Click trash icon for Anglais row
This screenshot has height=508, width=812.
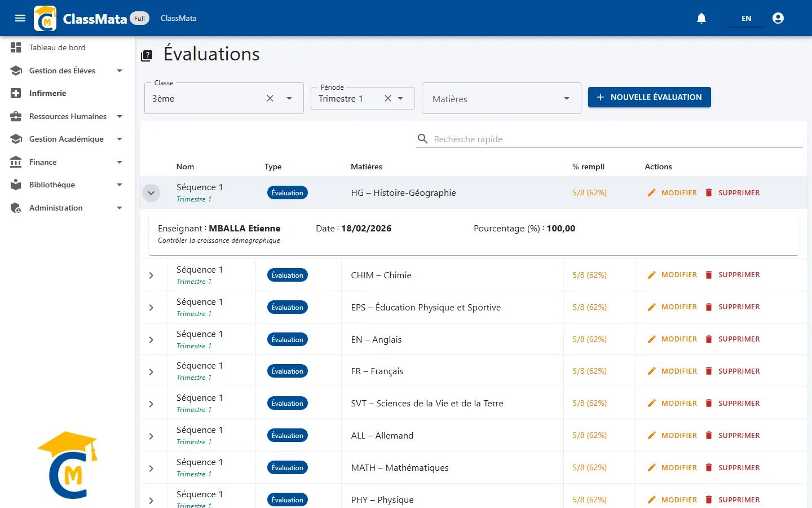point(709,339)
